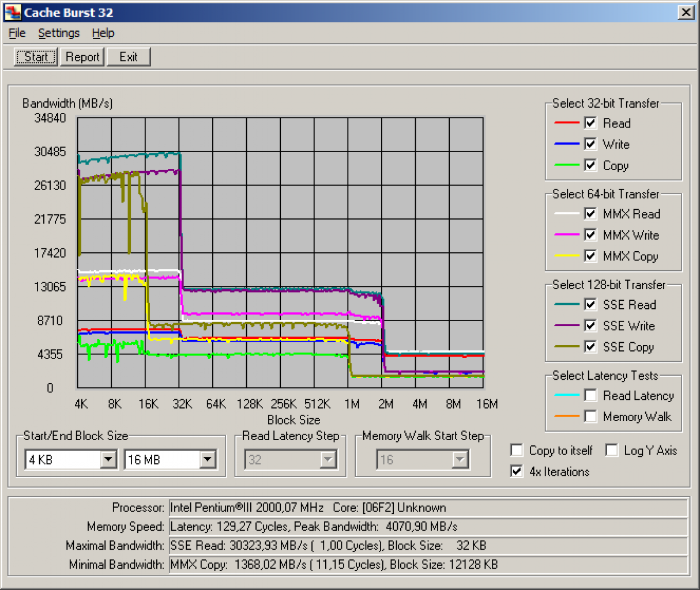This screenshot has width=700, height=590.
Task: Click the 32K block size axis label
Action: 182,404
